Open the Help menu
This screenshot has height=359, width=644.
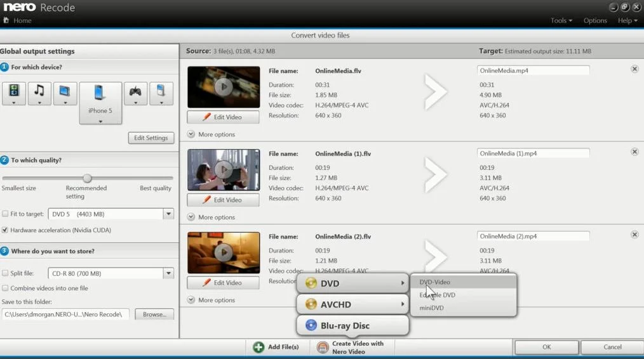pyautogui.click(x=627, y=20)
